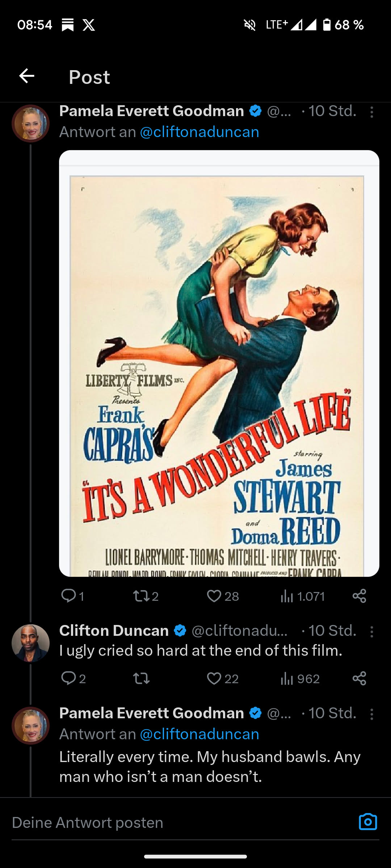The width and height of the screenshot is (391, 868).
Task: Open three-dot menu on Clifton Duncan's reply
Action: pyautogui.click(x=371, y=631)
